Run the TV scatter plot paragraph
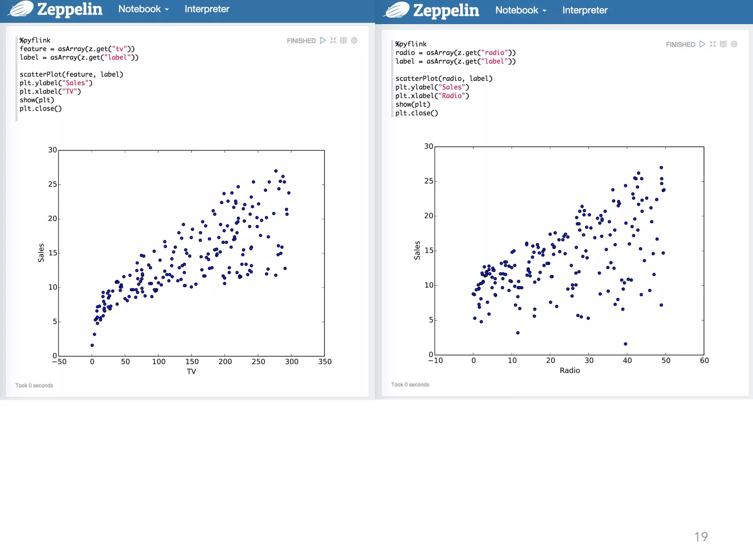 (323, 40)
